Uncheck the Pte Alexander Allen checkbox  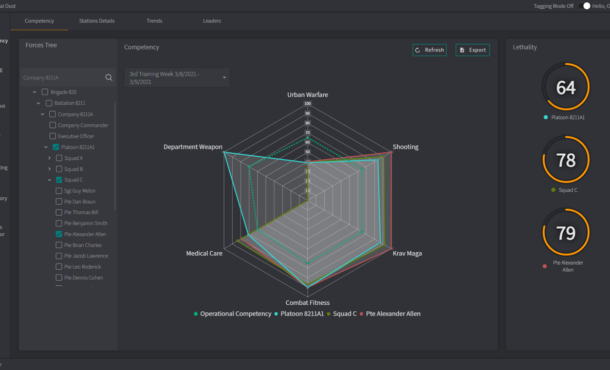coord(59,234)
